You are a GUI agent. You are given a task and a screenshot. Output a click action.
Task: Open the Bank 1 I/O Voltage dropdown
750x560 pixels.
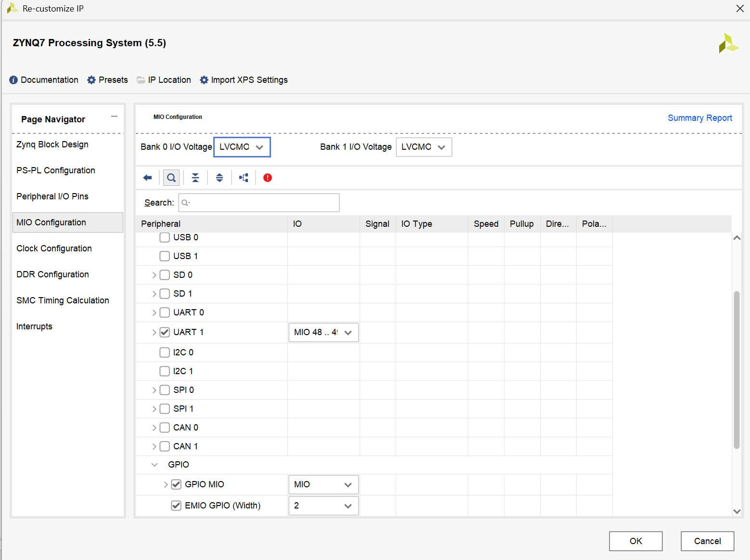[424, 147]
